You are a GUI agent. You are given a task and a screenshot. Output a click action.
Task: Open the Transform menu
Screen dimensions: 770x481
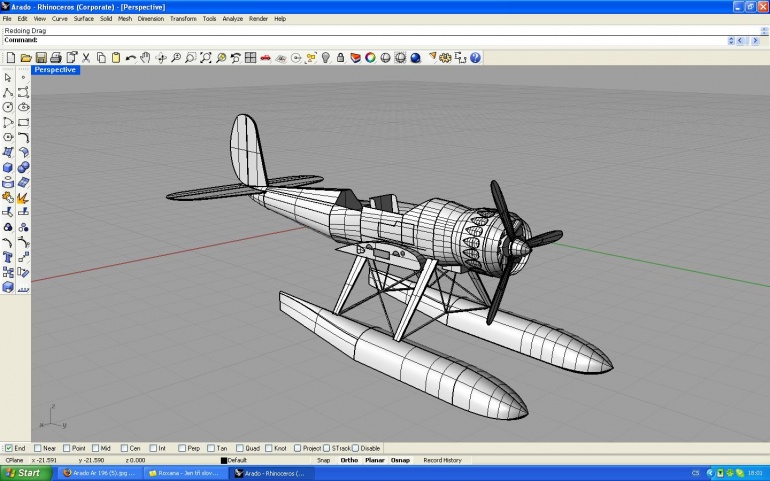(x=183, y=19)
